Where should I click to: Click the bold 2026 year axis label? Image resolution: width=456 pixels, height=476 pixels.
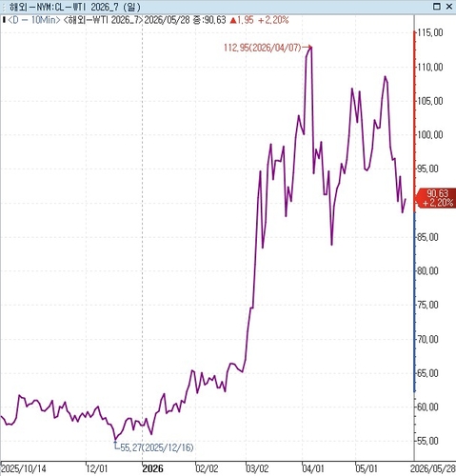[153, 468]
